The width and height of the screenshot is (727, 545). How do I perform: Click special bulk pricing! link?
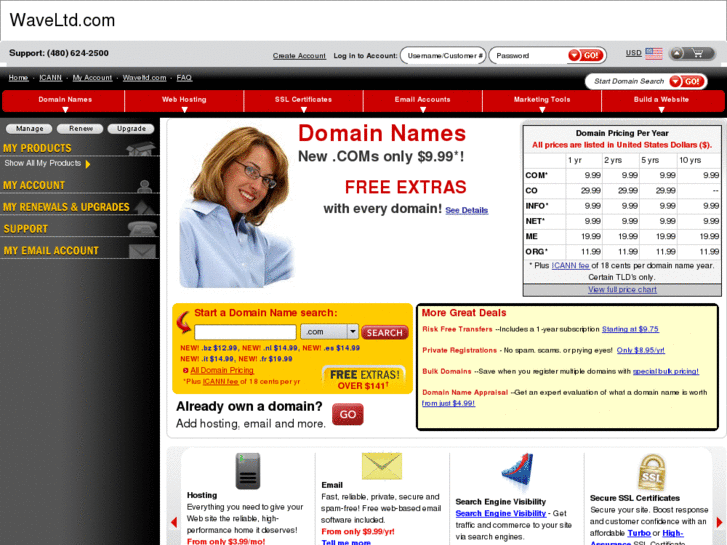coord(666,371)
